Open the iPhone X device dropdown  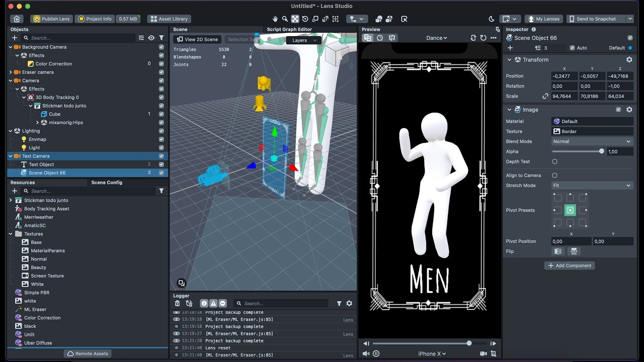[x=432, y=353]
